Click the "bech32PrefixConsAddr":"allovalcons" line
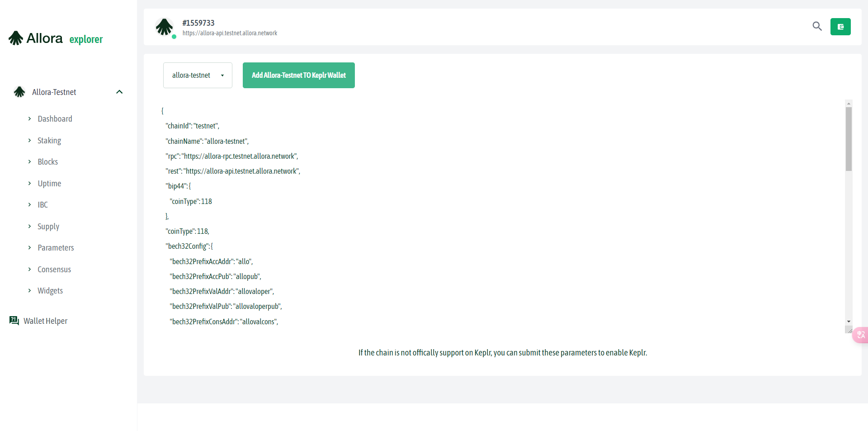Viewport: 868px width, 431px height. (x=224, y=322)
